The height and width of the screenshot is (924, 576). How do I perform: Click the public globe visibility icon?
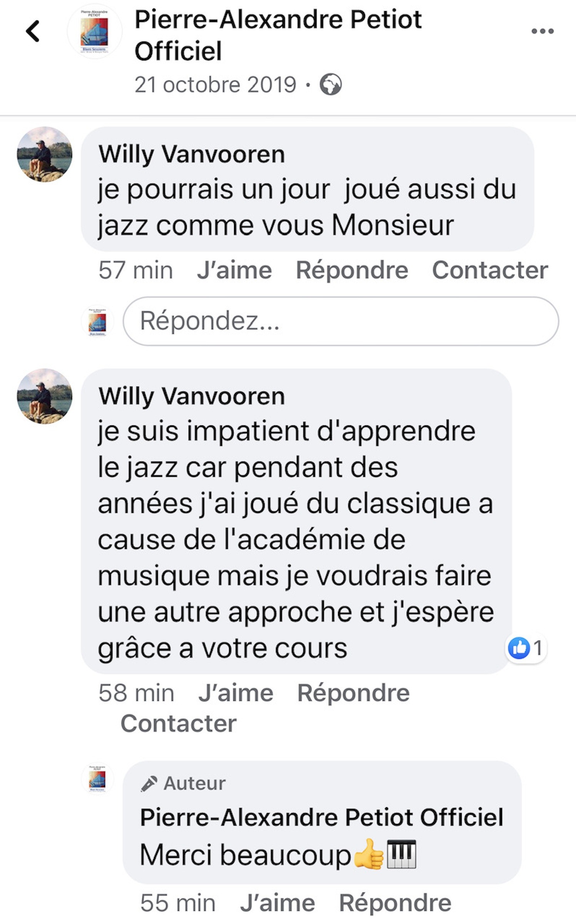[x=330, y=84]
